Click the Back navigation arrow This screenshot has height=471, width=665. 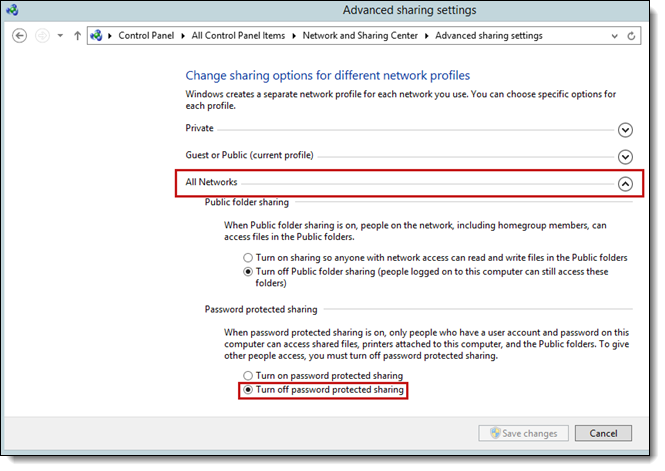20,36
